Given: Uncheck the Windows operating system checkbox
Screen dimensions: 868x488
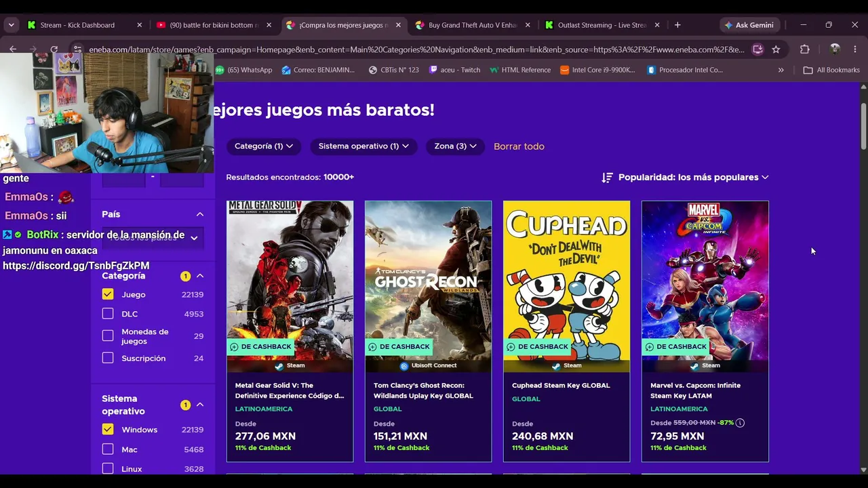Looking at the screenshot, I should pos(108,429).
